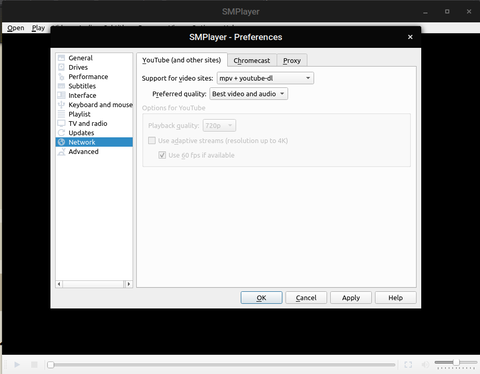Viewport: 480px width, 374px height.
Task: Open the Playback quality 720p dropdown
Action: click(219, 126)
